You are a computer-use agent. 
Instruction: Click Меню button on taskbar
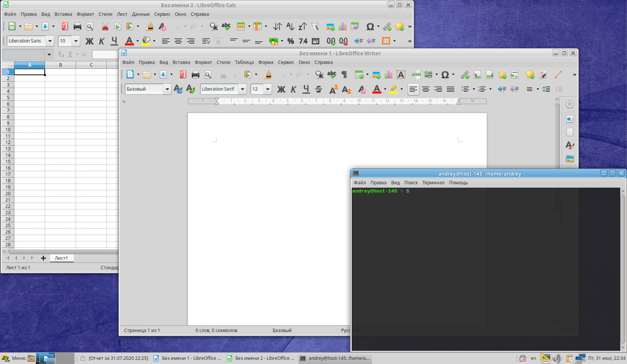coord(14,358)
